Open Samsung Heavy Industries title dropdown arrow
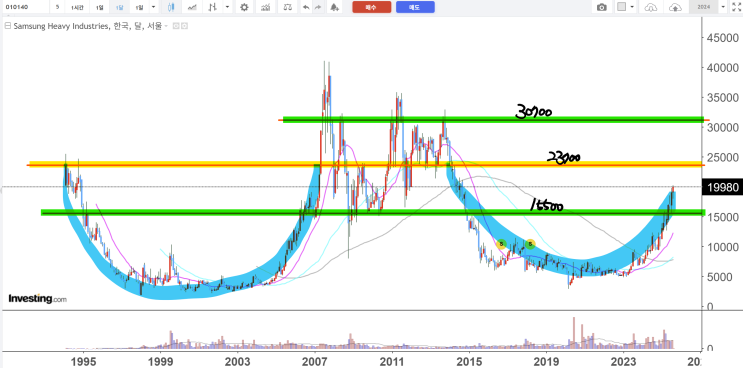This screenshot has height=368, width=743. [166, 27]
